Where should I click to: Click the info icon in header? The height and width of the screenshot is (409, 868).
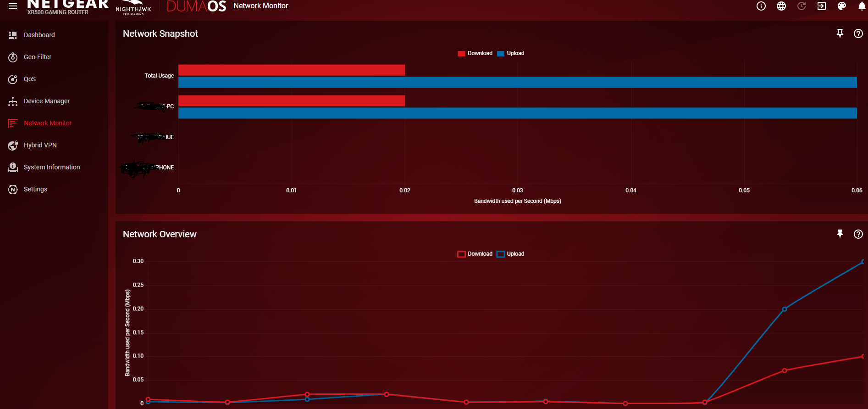[x=761, y=6]
